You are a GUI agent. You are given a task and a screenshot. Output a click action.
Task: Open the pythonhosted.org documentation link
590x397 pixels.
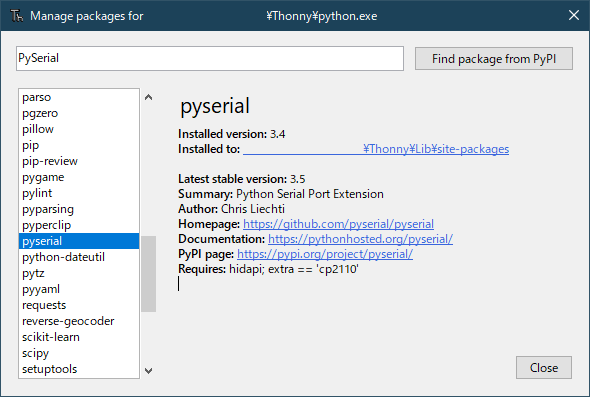[x=360, y=239]
